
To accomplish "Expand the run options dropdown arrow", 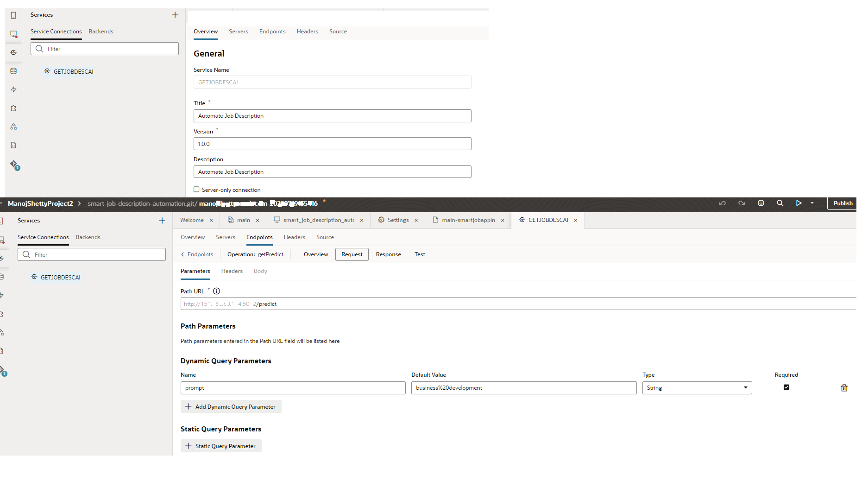I will [812, 203].
